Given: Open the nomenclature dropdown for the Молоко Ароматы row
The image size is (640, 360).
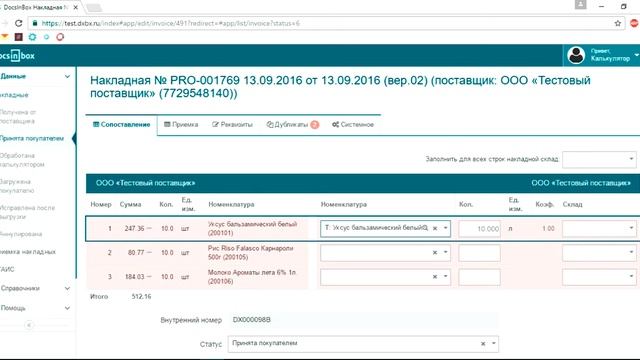Looking at the screenshot, I should pos(445,276).
